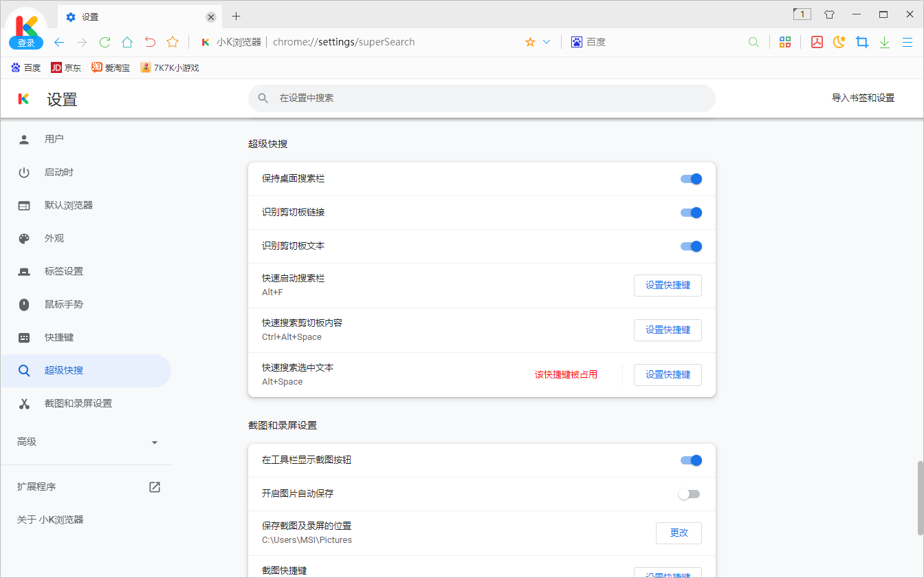Select 默认浏览器 in the sidebar
The width and height of the screenshot is (924, 578).
86,205
